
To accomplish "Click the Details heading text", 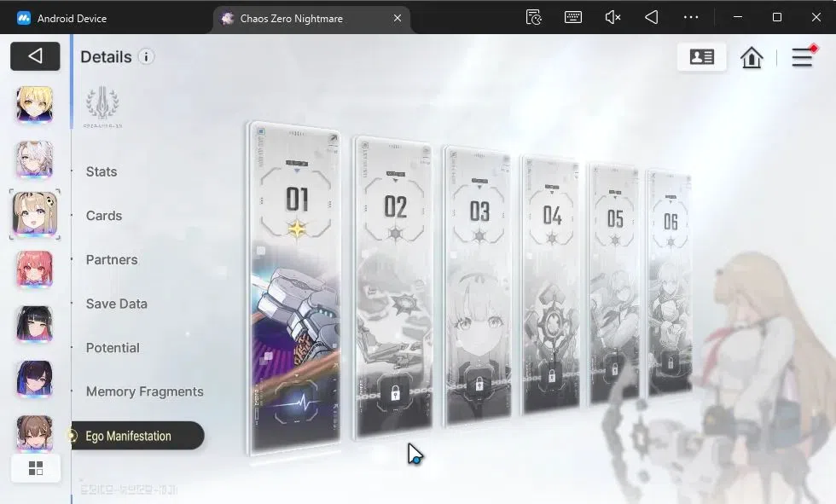I will [106, 57].
